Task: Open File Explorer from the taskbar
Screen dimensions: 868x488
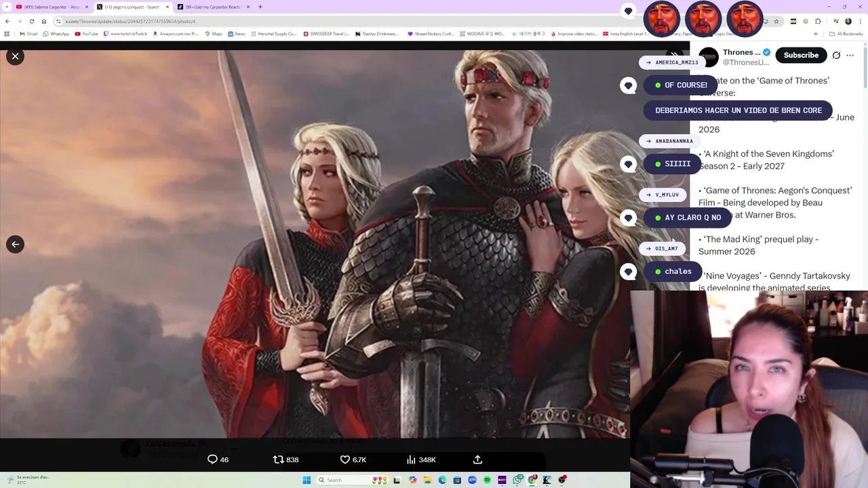Action: pyautogui.click(x=427, y=480)
